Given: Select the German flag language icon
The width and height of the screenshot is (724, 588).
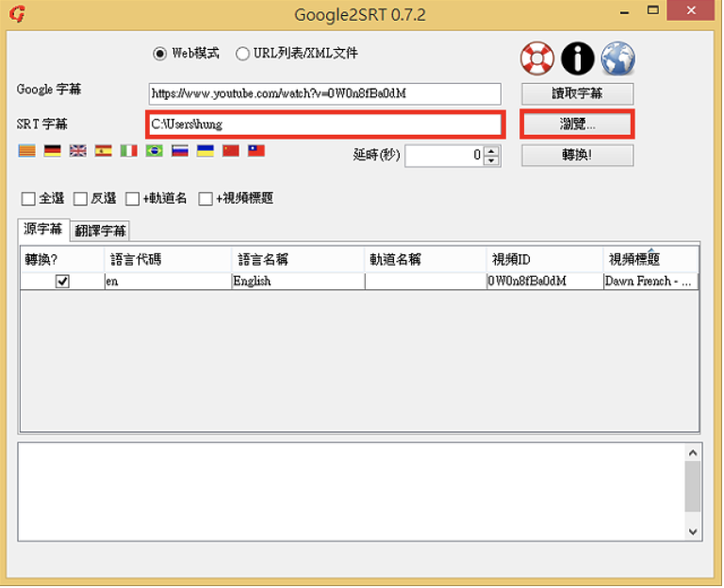Looking at the screenshot, I should [x=52, y=151].
